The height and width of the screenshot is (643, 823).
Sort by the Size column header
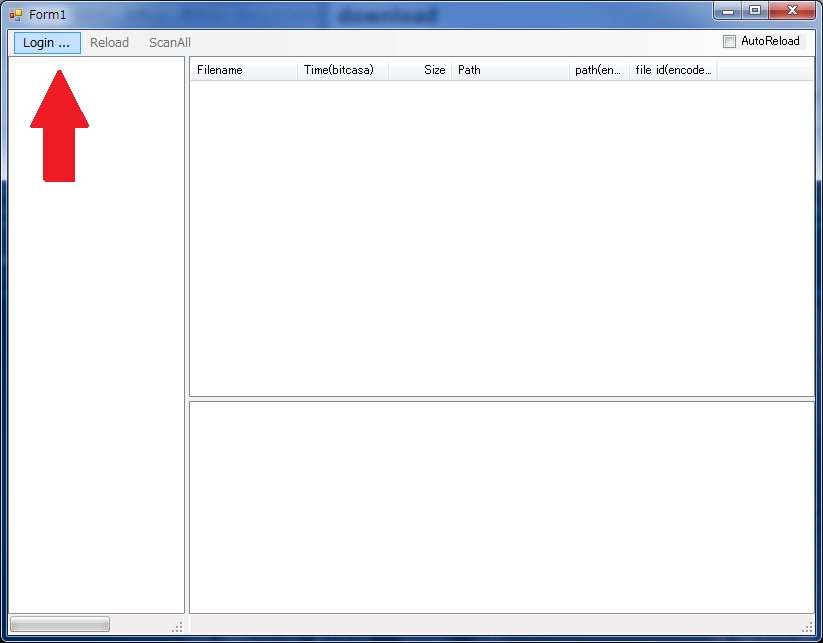[x=420, y=70]
